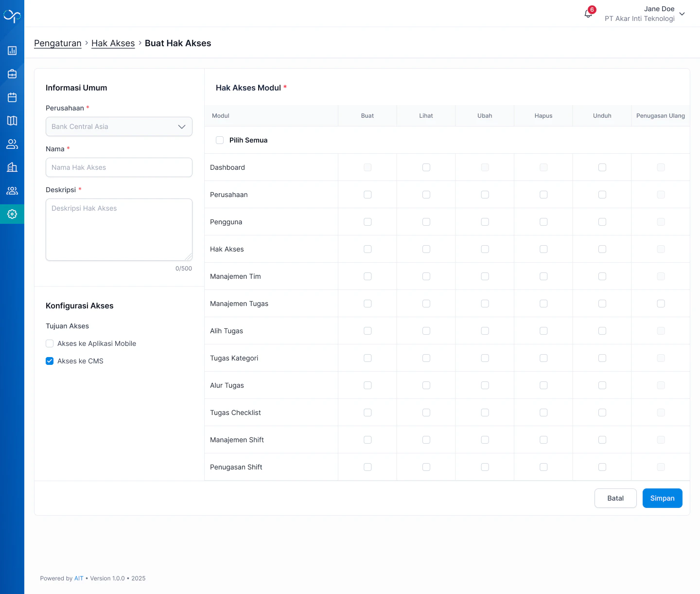Image resolution: width=700 pixels, height=594 pixels.
Task: Check Unduh for Dashboard row
Action: click(602, 167)
